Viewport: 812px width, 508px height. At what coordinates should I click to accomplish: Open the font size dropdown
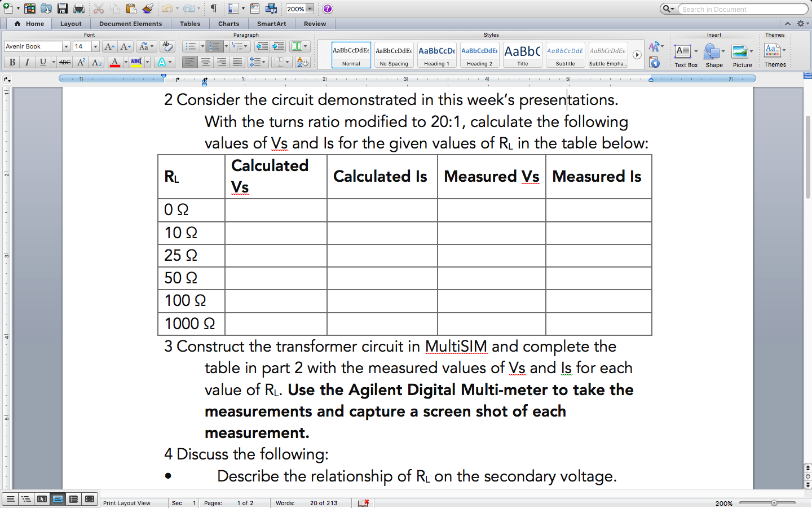point(95,46)
